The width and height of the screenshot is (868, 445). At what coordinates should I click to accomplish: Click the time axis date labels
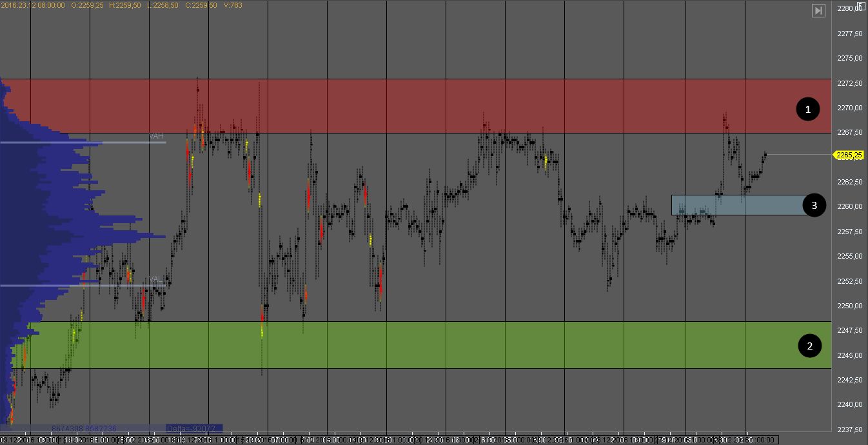387,439
